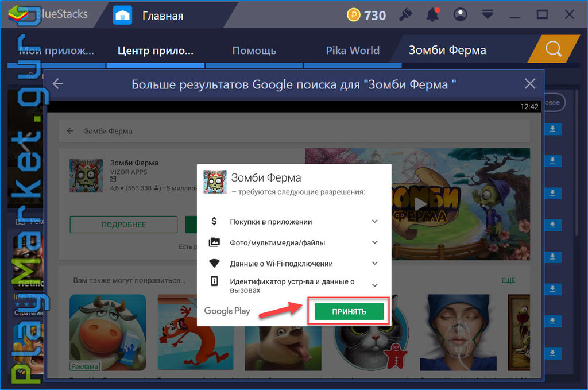
Task: Open the BlueStacks dropdown menu triangle
Action: click(x=488, y=15)
